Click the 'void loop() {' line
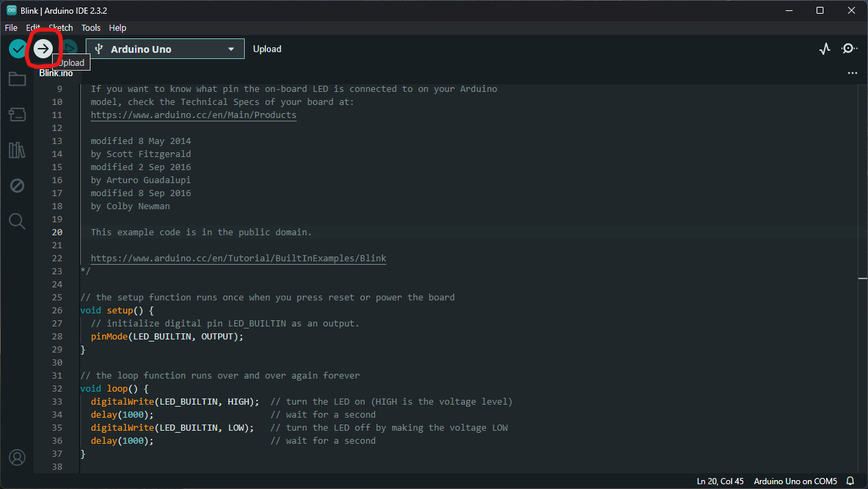868x489 pixels. 114,389
